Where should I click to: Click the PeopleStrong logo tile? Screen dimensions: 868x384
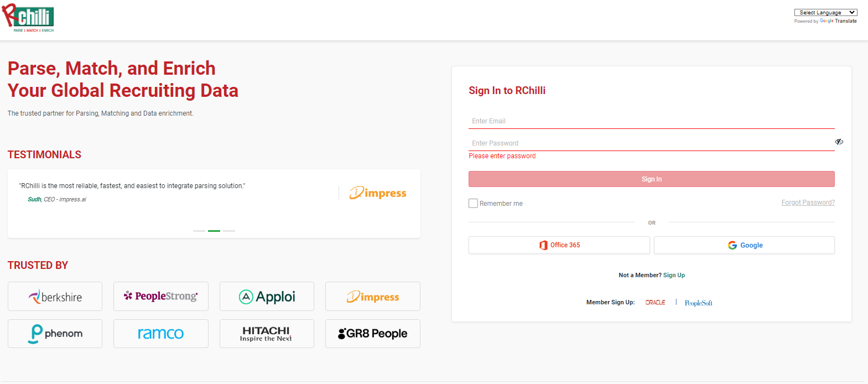160,297
